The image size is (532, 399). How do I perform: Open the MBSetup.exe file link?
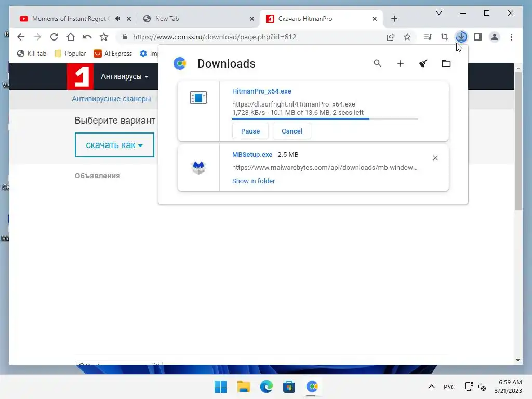point(252,155)
